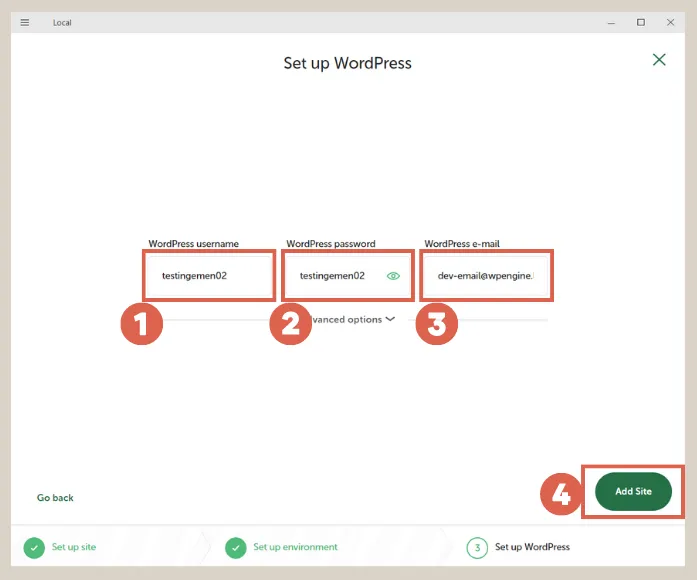The image size is (697, 580).
Task: Click the WordPress e-mail field
Action: click(486, 276)
